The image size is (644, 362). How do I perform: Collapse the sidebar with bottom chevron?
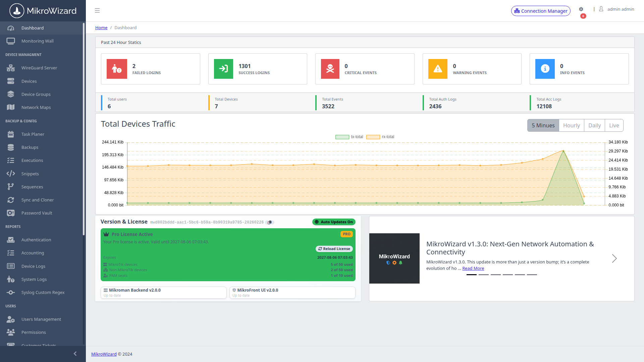75,354
